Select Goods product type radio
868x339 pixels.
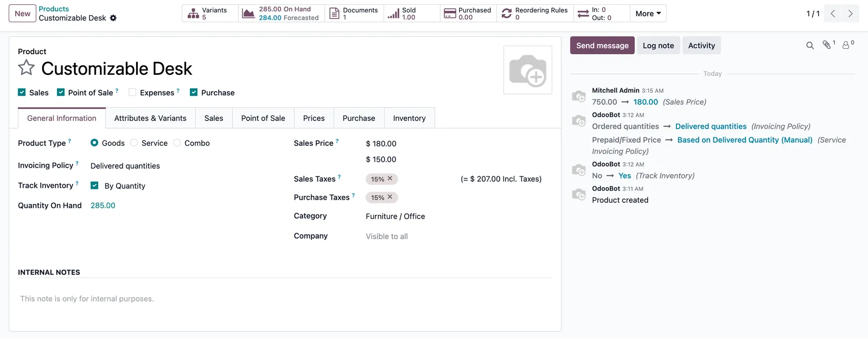tap(94, 143)
